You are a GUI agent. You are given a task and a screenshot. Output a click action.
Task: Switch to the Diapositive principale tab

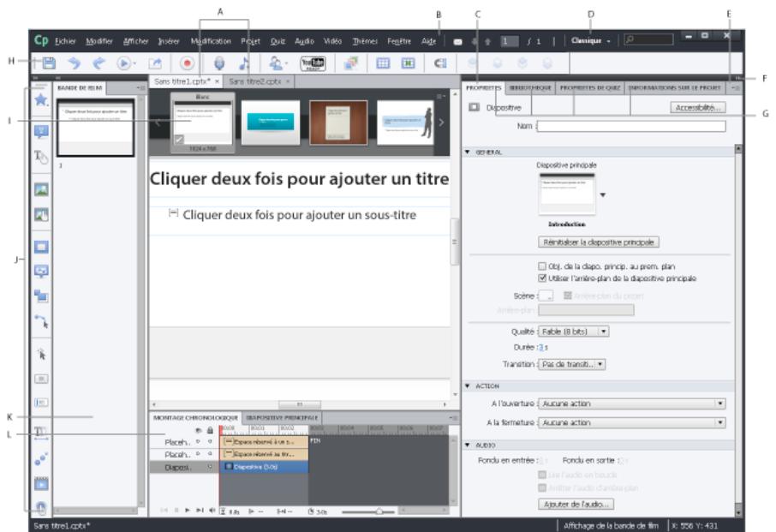coord(282,418)
